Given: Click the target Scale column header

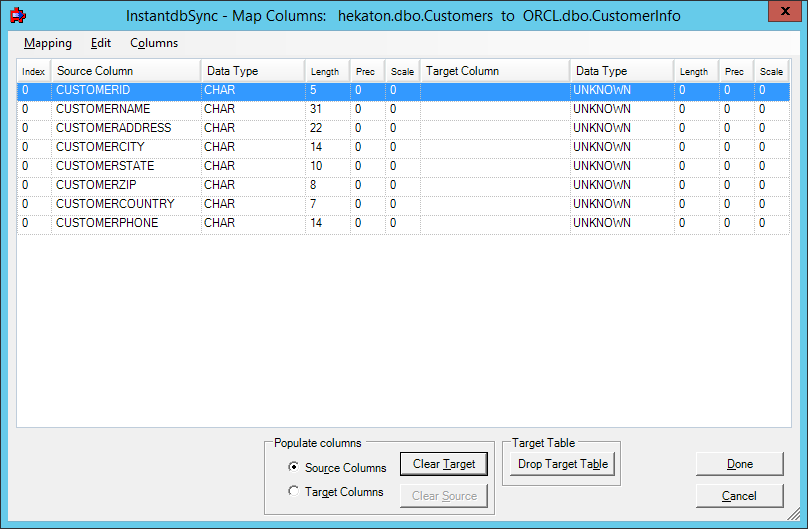Looking at the screenshot, I should tap(771, 71).
